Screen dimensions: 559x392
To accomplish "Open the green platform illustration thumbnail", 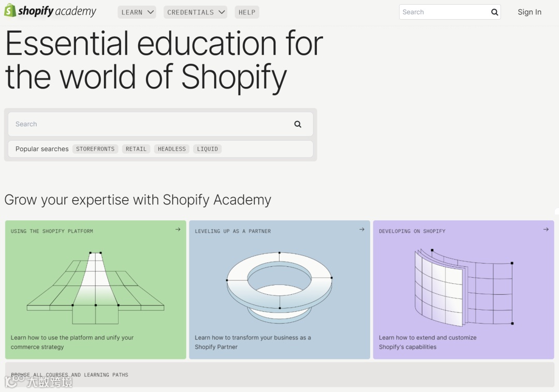I will pos(96,288).
